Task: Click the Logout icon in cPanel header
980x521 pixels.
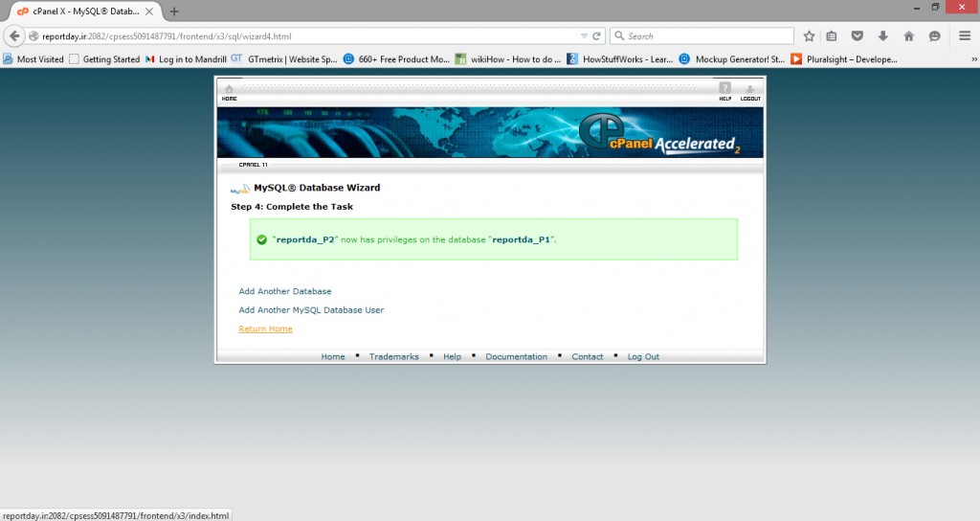Action: click(x=750, y=91)
